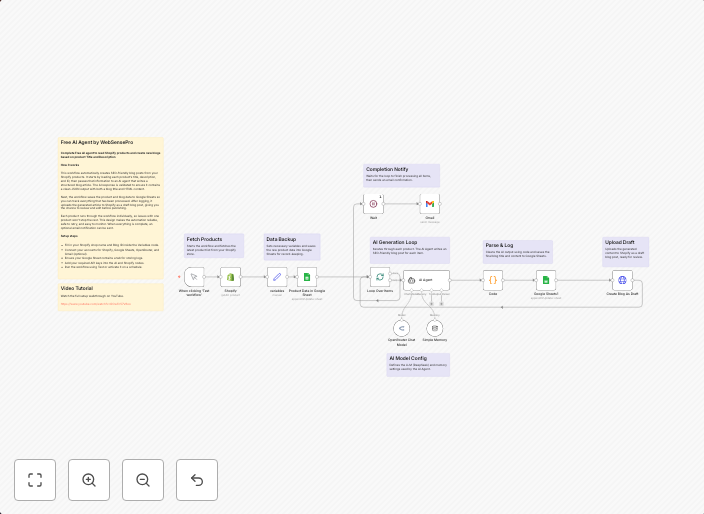The height and width of the screenshot is (514, 704).
Task: Zoom in on the workflow canvas
Action: (x=89, y=480)
